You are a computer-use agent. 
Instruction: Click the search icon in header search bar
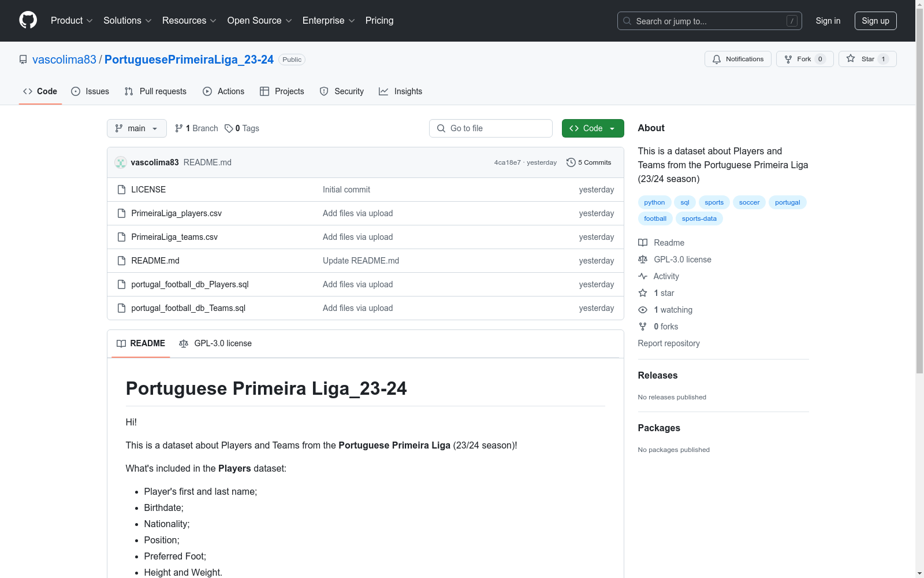point(627,21)
